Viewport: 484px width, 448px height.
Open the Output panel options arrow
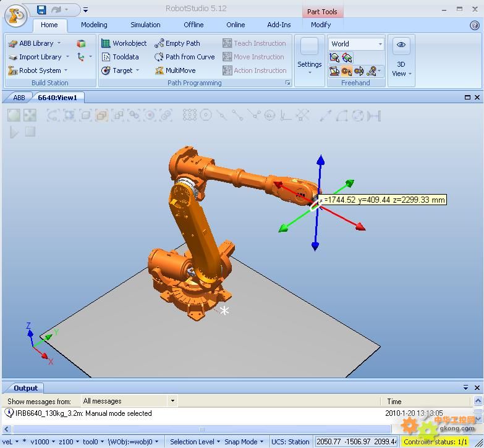click(x=466, y=387)
